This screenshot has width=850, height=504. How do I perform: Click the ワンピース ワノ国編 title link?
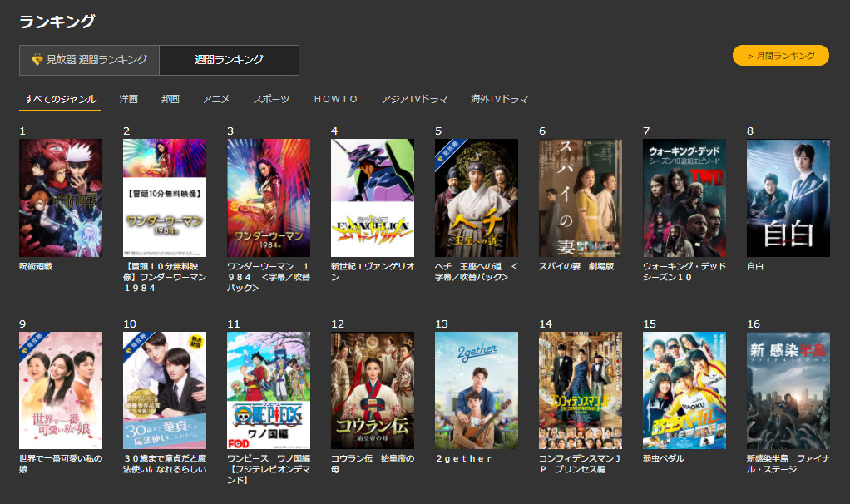click(269, 469)
